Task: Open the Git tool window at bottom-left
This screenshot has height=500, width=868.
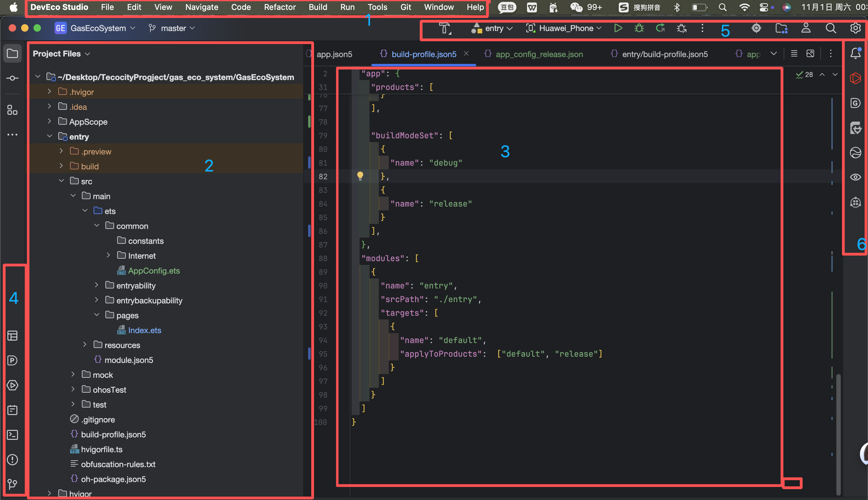Action: click(x=12, y=484)
